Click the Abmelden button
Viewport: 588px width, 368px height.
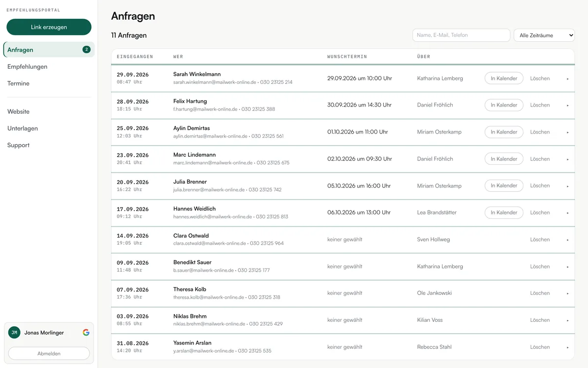click(x=49, y=353)
